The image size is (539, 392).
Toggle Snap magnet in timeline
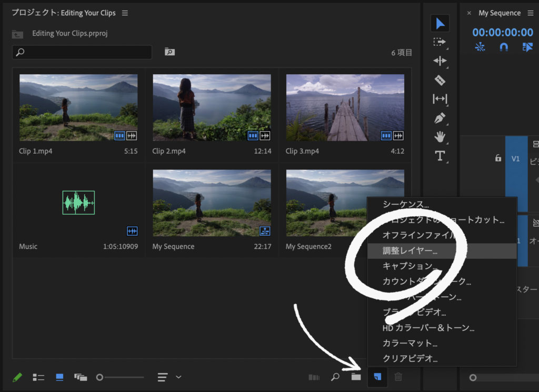[x=504, y=47]
